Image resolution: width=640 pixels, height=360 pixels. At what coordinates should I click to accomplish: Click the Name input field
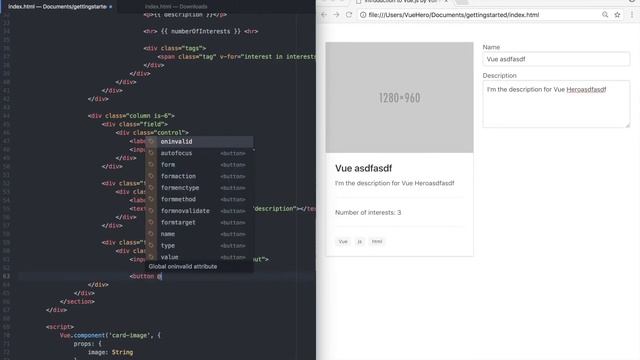(x=556, y=59)
